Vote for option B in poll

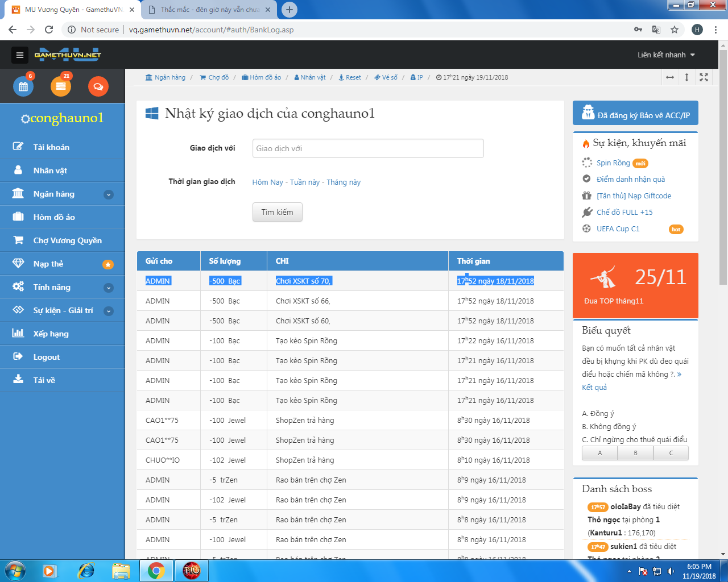click(635, 453)
